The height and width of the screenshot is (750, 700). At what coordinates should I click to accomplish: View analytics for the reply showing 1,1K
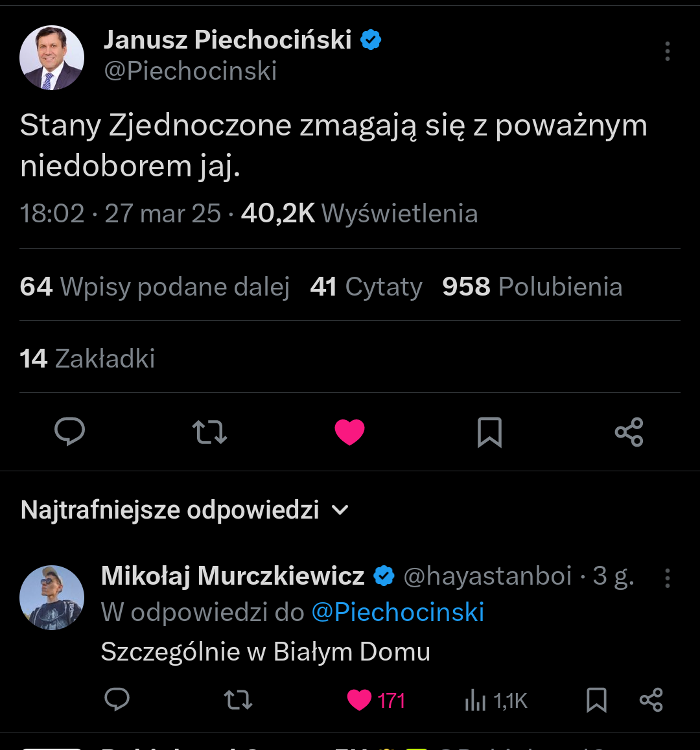[496, 700]
